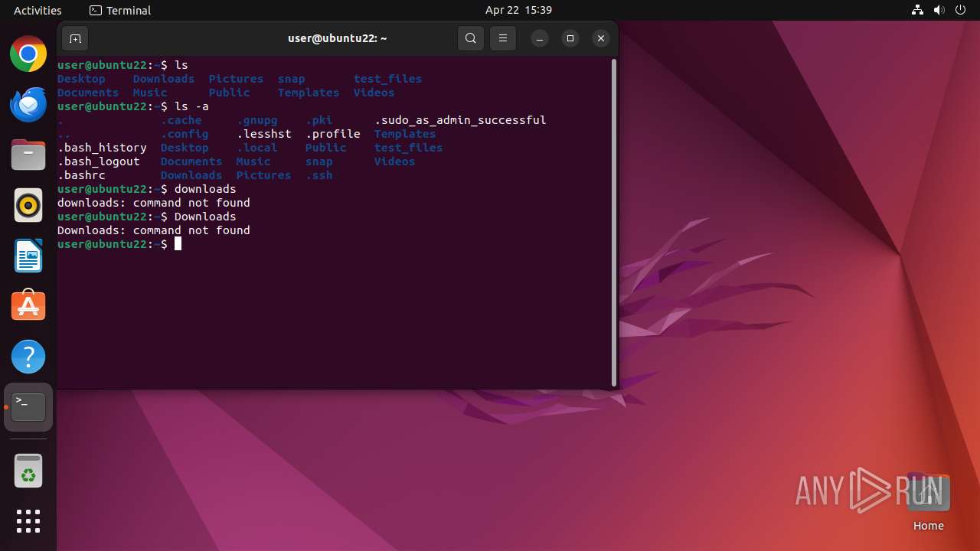This screenshot has width=980, height=551.
Task: Click the title 'user@ubuntu22: ~'
Action: tap(338, 38)
